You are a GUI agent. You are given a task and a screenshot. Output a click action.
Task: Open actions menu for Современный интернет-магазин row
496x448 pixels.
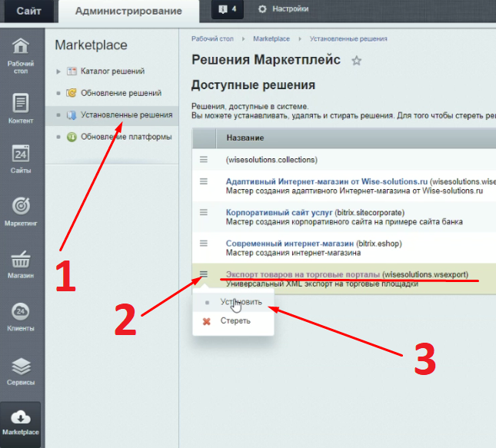coord(204,243)
